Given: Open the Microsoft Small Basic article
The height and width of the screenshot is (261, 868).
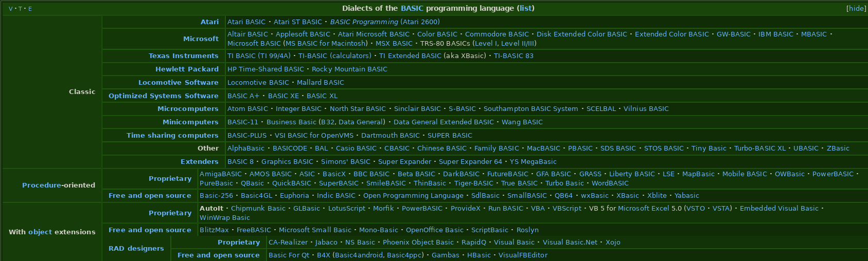Looking at the screenshot, I should (x=315, y=230).
